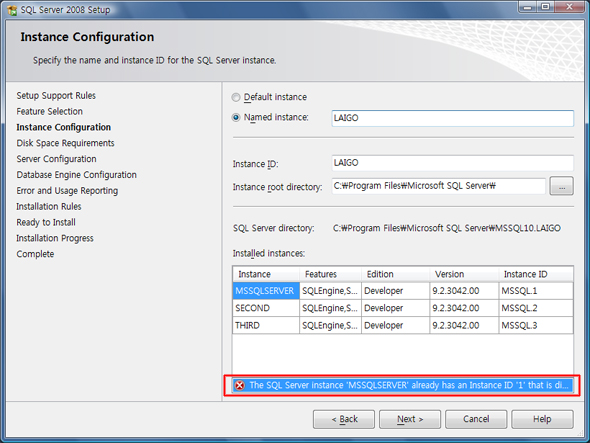This screenshot has width=590, height=443.
Task: Click the Error and Usage Reporting step
Action: (x=67, y=191)
